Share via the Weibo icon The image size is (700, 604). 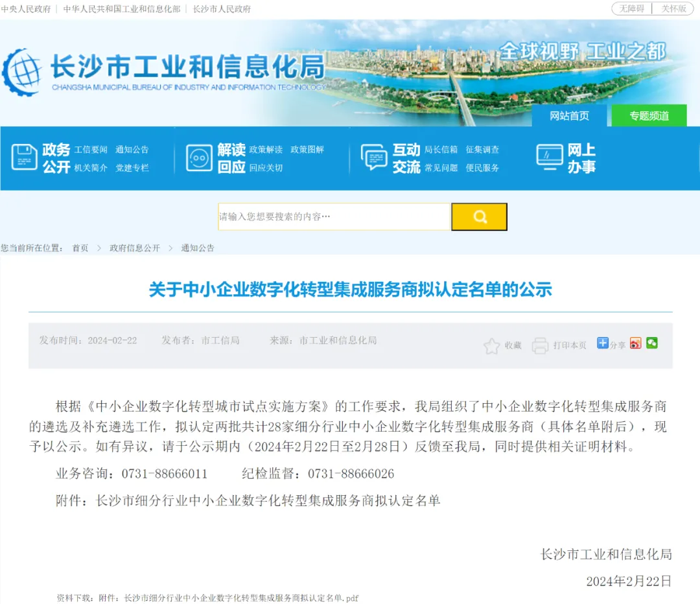[635, 343]
